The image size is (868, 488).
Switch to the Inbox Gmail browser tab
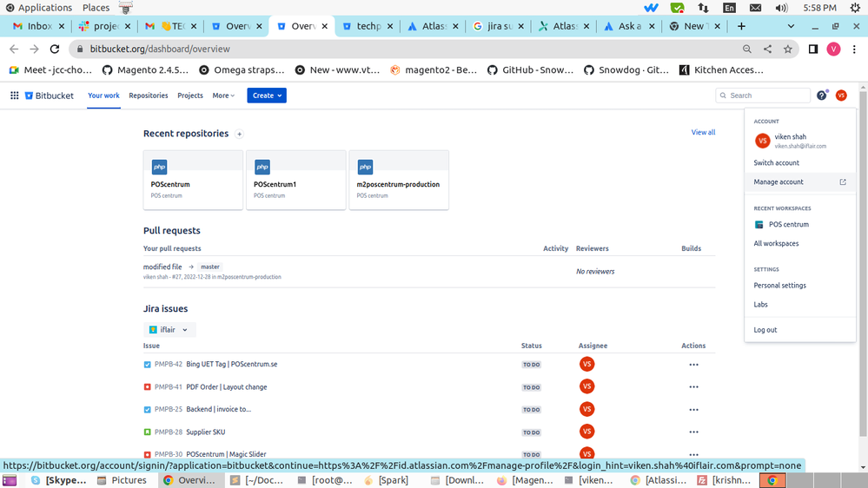(x=39, y=26)
